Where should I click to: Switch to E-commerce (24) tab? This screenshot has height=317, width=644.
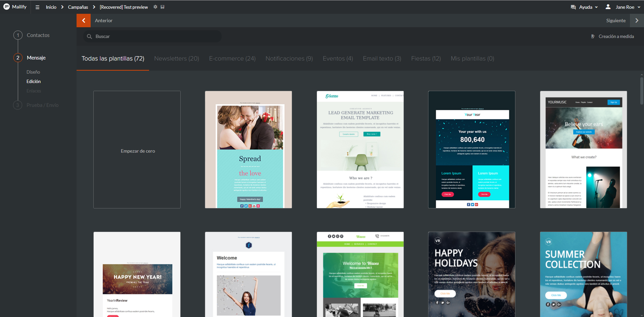click(232, 58)
